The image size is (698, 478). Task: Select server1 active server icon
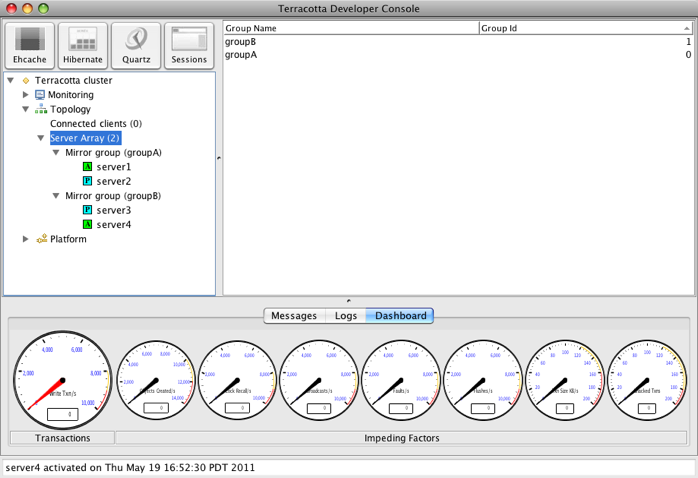point(87,167)
